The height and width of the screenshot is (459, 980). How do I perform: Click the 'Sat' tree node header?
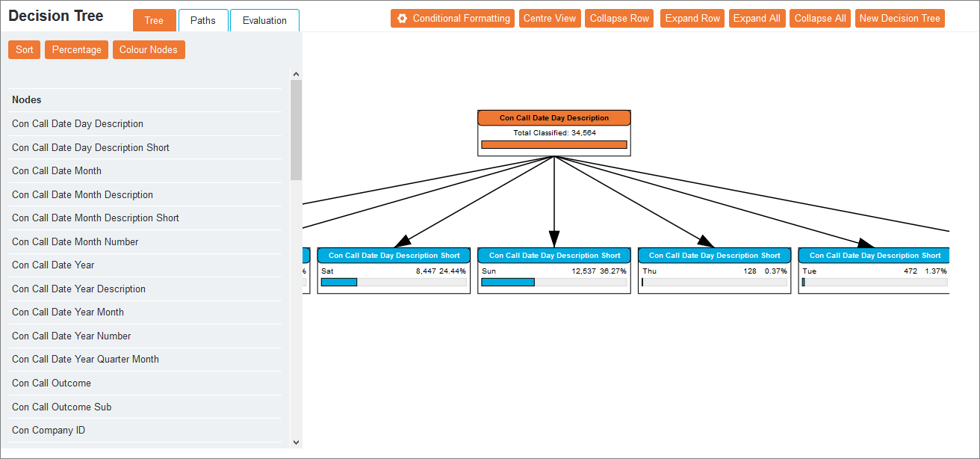(394, 256)
